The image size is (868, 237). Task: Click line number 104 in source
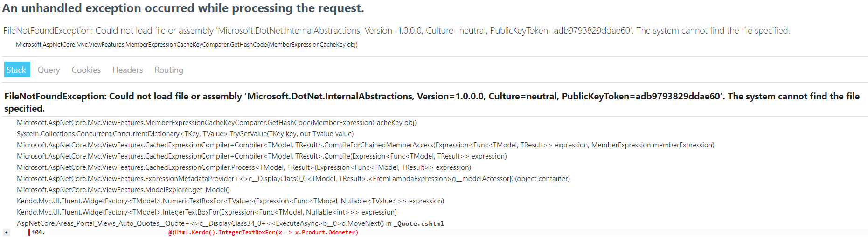coord(38,232)
